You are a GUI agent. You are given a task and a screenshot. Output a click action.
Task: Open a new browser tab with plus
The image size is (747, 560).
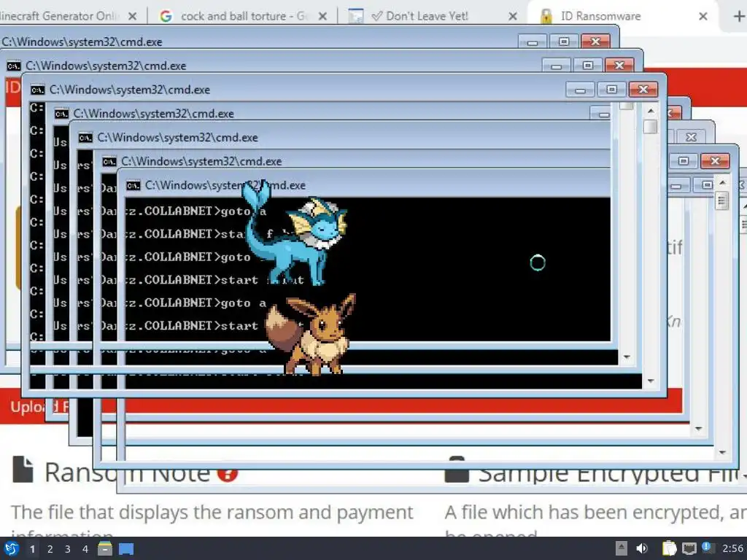[x=738, y=16]
